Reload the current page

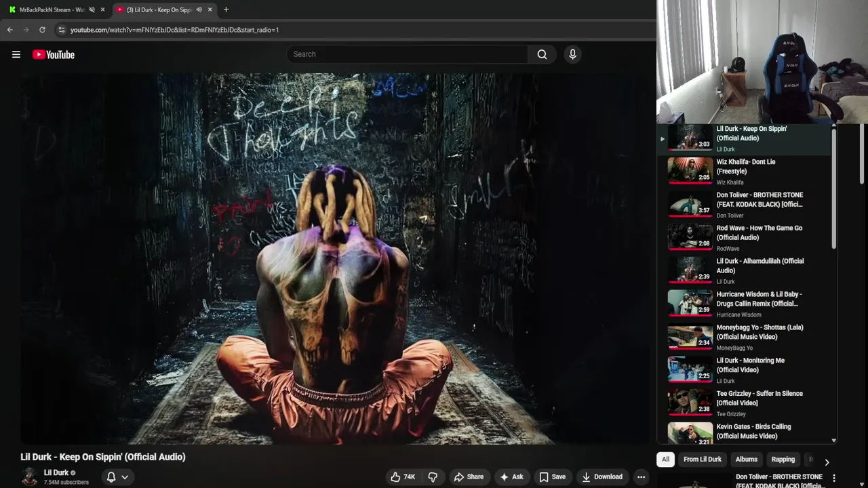pos(42,30)
